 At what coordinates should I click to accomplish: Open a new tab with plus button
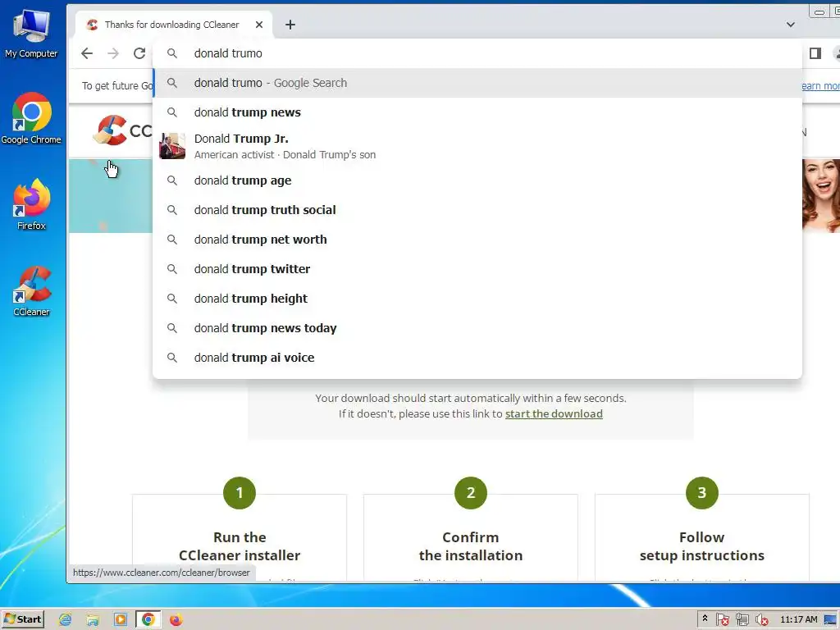(x=290, y=25)
